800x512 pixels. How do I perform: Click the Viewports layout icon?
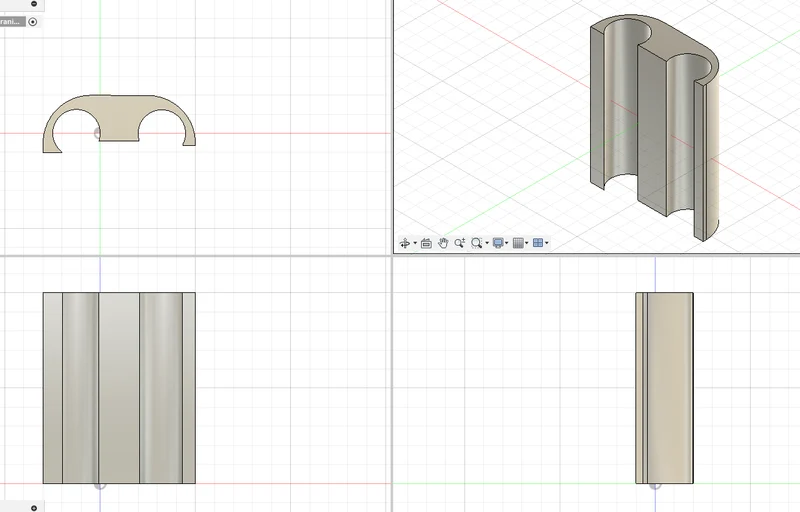coord(538,243)
